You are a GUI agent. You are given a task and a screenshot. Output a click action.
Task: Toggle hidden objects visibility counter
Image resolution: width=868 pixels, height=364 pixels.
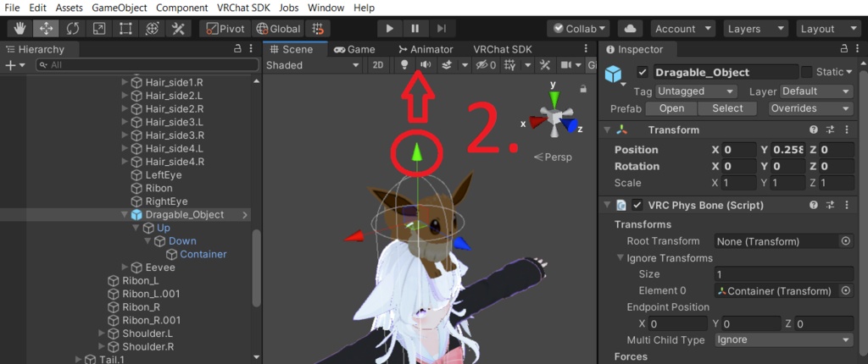click(x=486, y=65)
